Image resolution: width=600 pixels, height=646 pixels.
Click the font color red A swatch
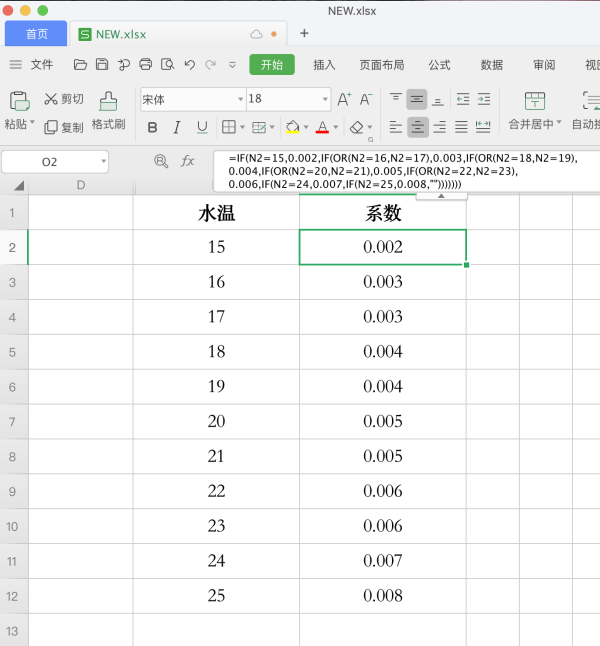coord(322,127)
